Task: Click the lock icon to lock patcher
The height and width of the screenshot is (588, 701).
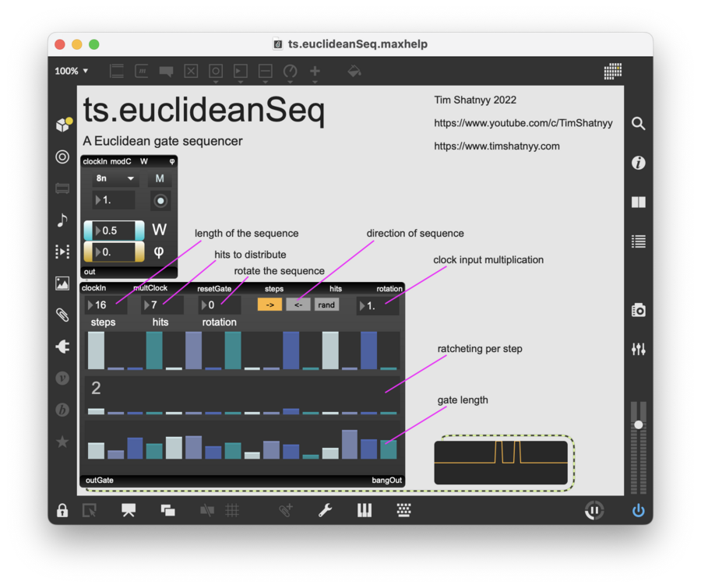Action: pos(62,511)
